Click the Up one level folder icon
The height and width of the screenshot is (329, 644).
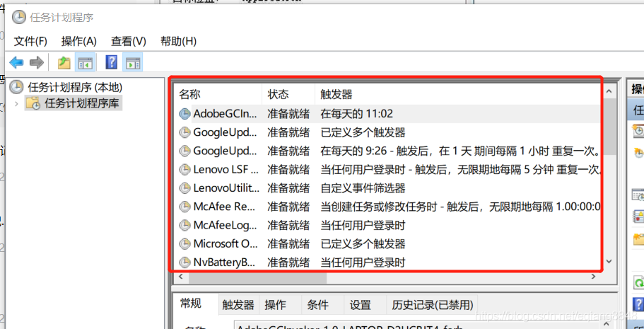coord(64,62)
